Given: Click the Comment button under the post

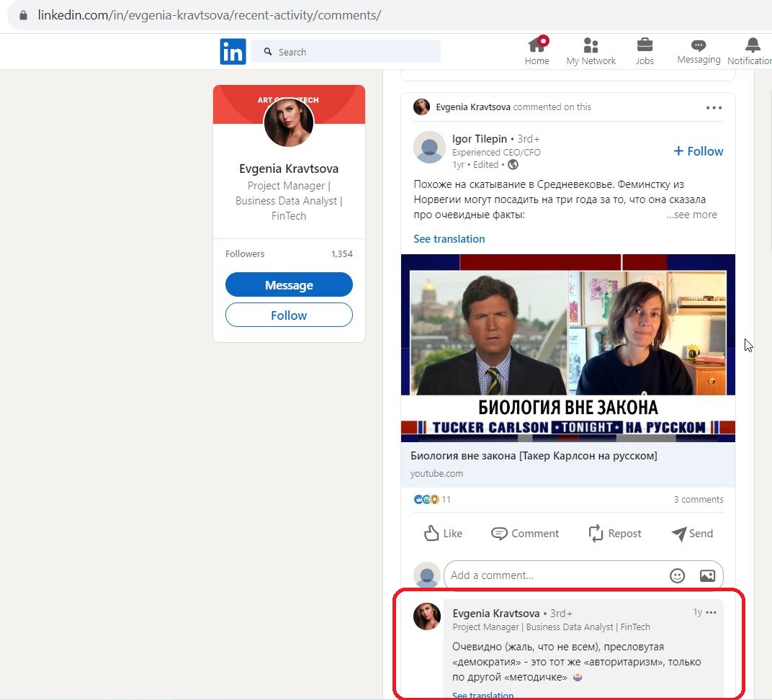Looking at the screenshot, I should pos(525,534).
